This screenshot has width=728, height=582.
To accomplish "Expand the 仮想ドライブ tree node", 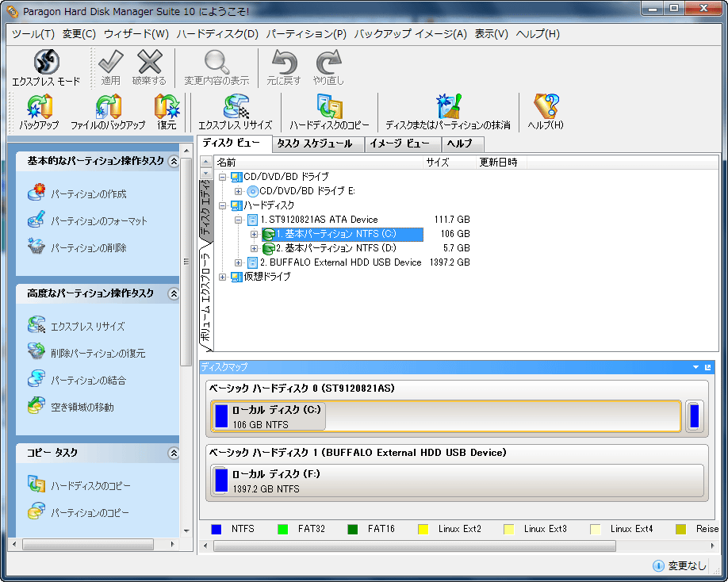I will tap(222, 277).
